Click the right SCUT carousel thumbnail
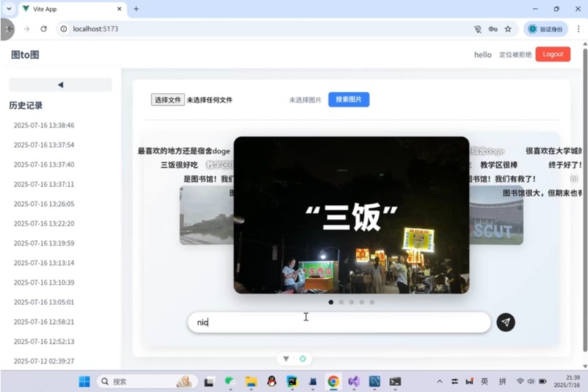This screenshot has width=588, height=392. 496,215
